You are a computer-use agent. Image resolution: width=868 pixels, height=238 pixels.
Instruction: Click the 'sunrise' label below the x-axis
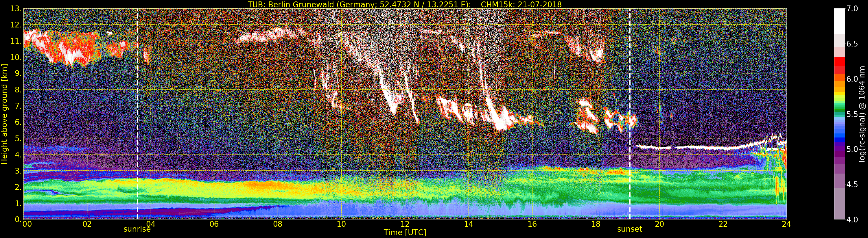[x=137, y=229]
